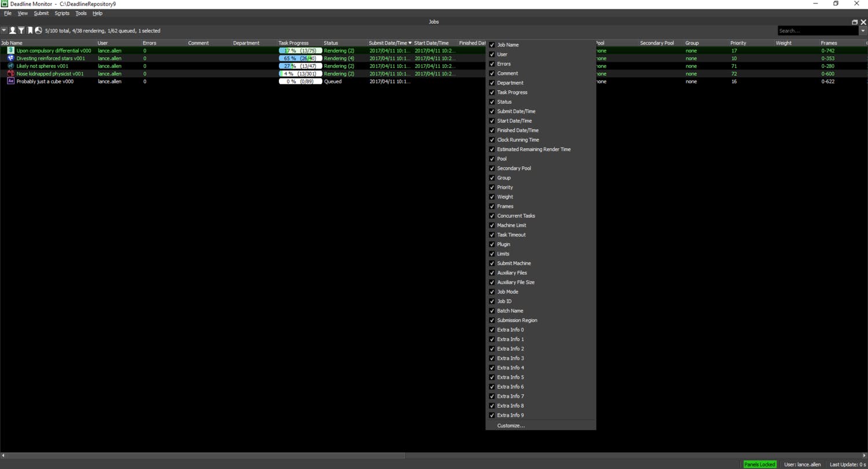Toggle the Submission Region checkbox
The height and width of the screenshot is (469, 868).
click(492, 320)
